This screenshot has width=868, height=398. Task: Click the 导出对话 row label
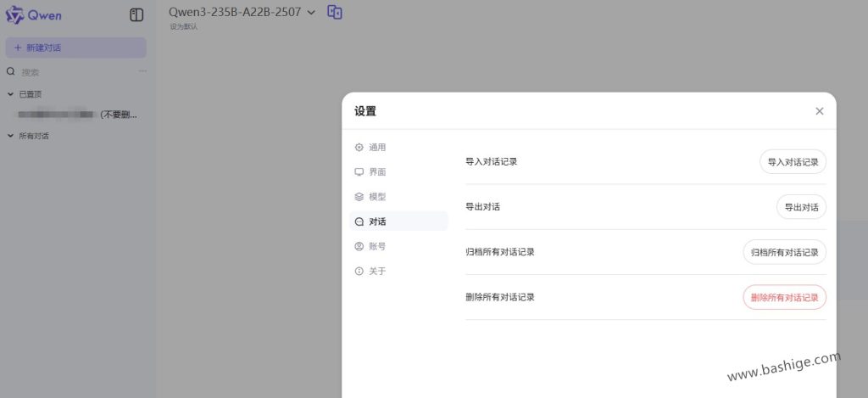click(x=482, y=207)
